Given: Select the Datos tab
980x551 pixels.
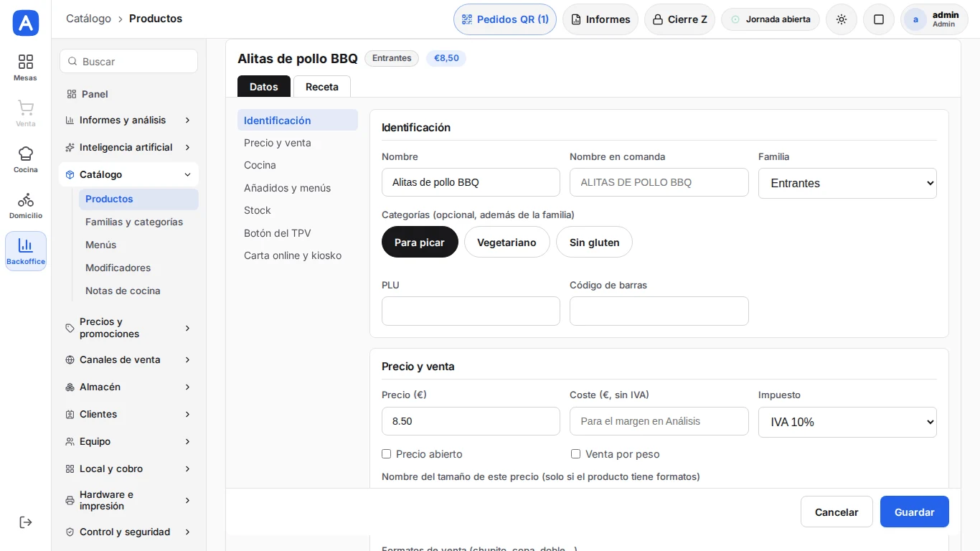Looking at the screenshot, I should click(264, 87).
